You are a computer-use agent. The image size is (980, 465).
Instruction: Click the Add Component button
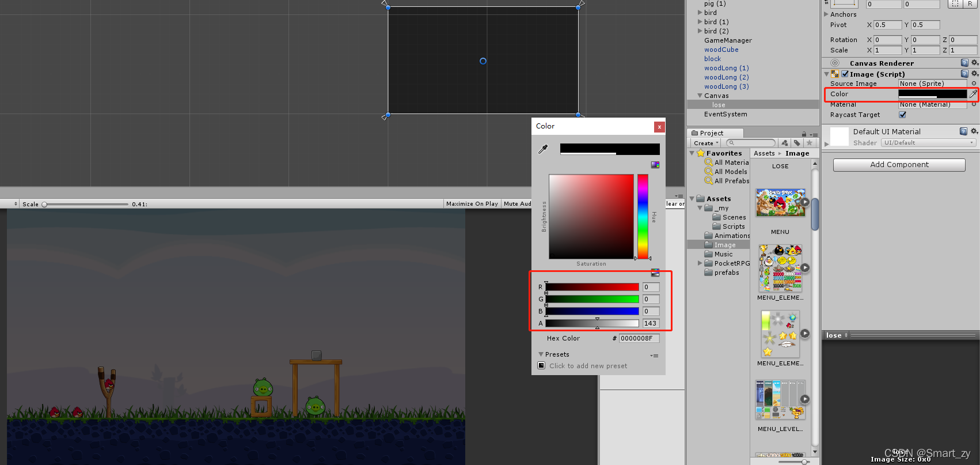pos(899,165)
